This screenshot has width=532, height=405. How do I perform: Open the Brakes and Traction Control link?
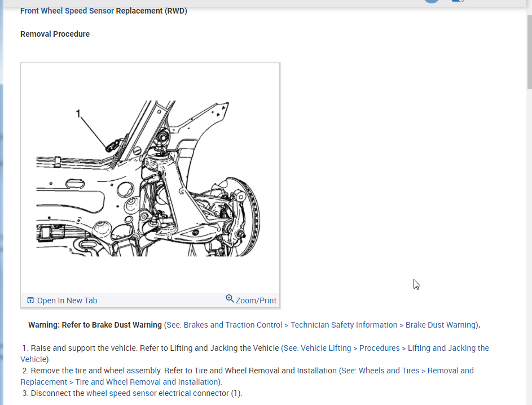(x=233, y=325)
